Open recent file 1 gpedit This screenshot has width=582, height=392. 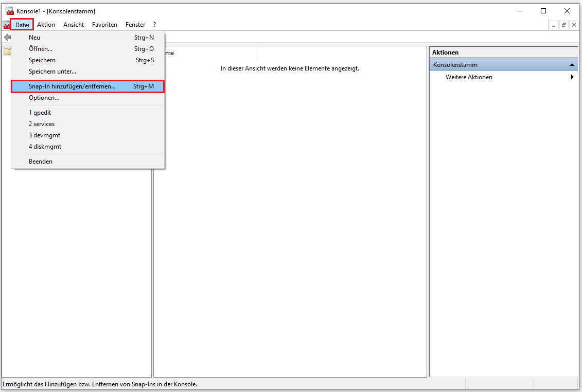pos(88,113)
